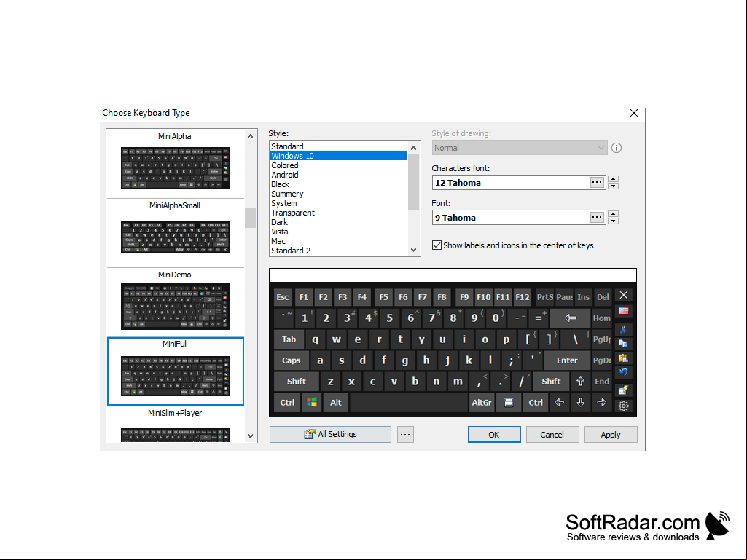Select the Colored style

pyautogui.click(x=339, y=165)
